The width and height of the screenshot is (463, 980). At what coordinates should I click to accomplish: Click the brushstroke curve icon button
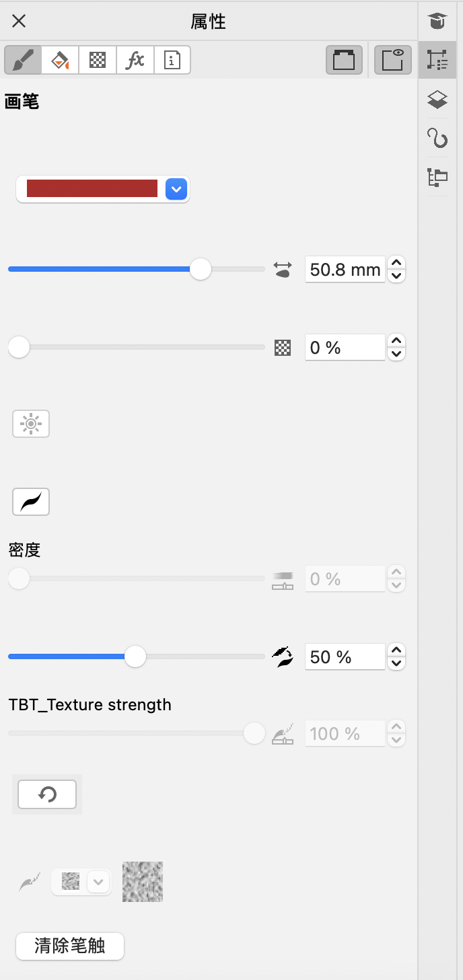point(31,502)
